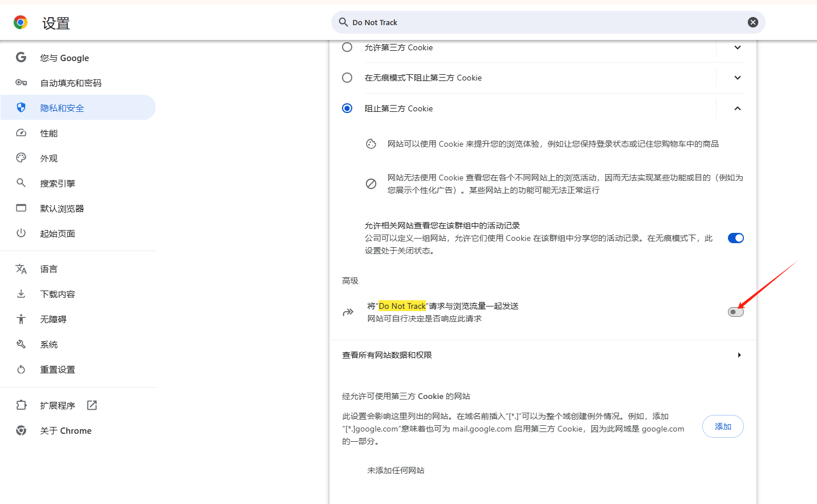
Task: Expand details for 允许第三方 Cookie
Action: pyautogui.click(x=738, y=47)
